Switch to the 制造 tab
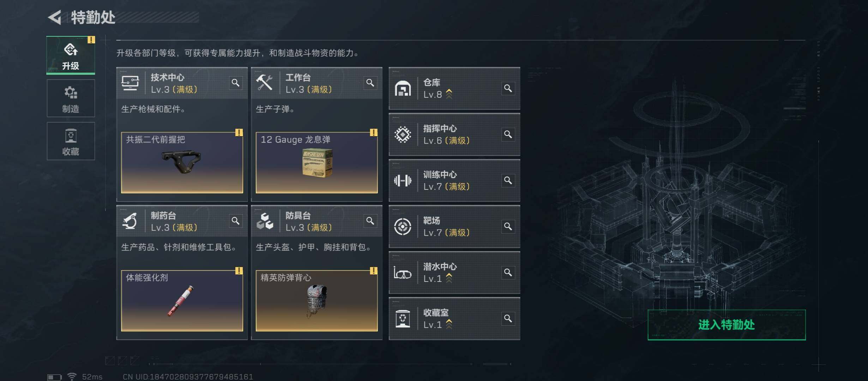Image resolution: width=868 pixels, height=381 pixels. pos(71,98)
